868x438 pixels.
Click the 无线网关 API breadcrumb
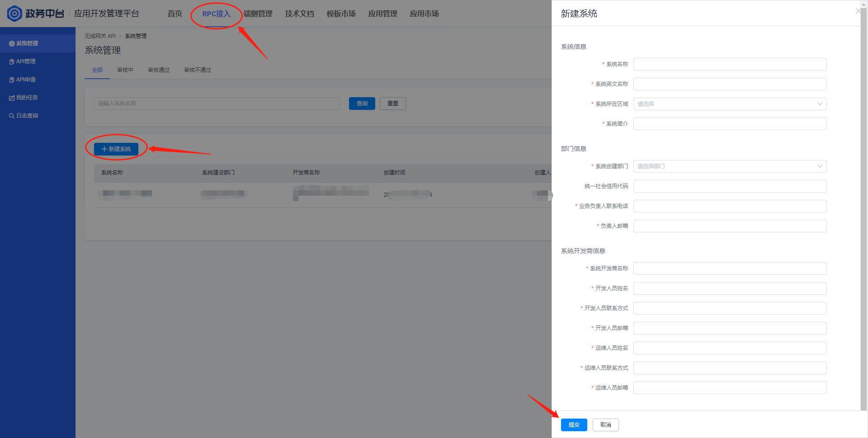pyautogui.click(x=100, y=36)
